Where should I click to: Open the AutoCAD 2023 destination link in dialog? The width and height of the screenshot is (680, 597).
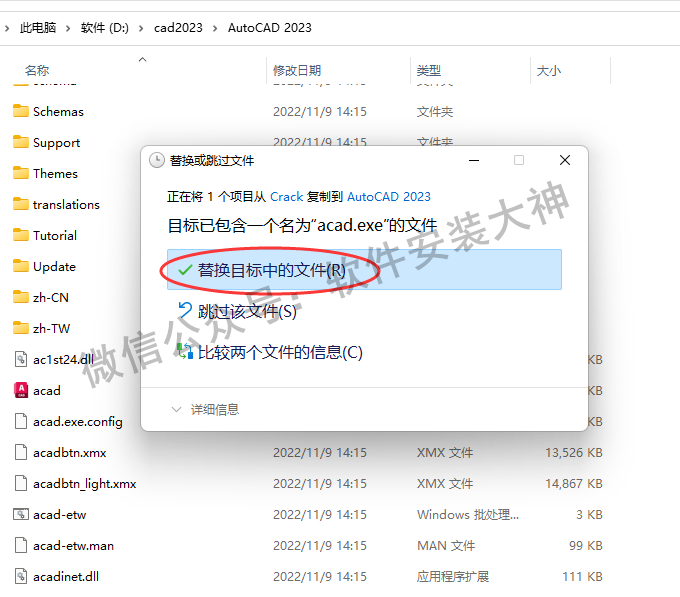click(389, 197)
